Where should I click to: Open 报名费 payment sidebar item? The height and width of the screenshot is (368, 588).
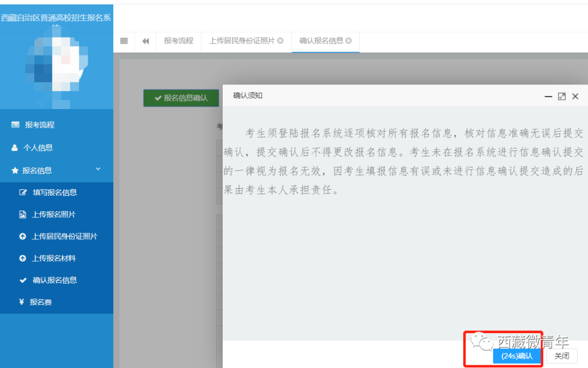pos(40,302)
